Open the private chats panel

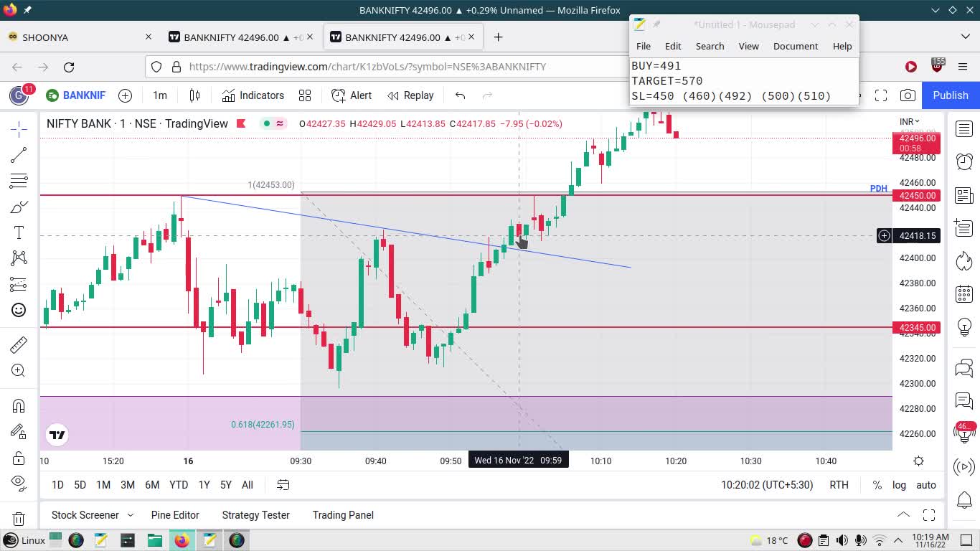coord(964,401)
